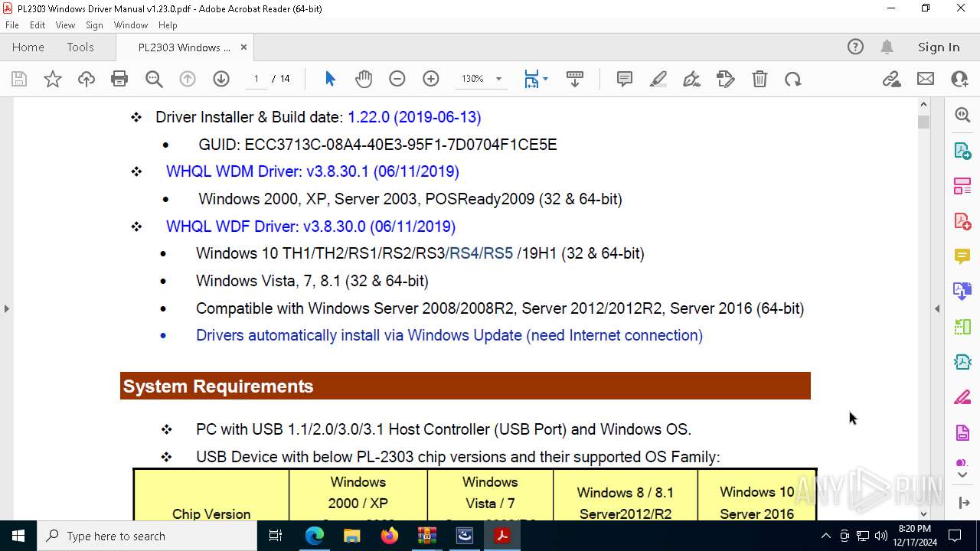Screen dimensions: 980x551
Task: Add document to starred favorites
Action: tap(53, 79)
